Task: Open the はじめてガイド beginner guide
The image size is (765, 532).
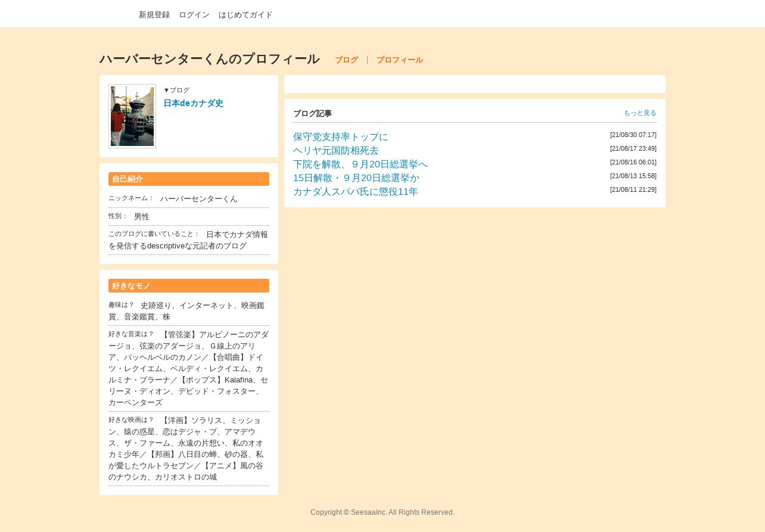Action: point(245,15)
